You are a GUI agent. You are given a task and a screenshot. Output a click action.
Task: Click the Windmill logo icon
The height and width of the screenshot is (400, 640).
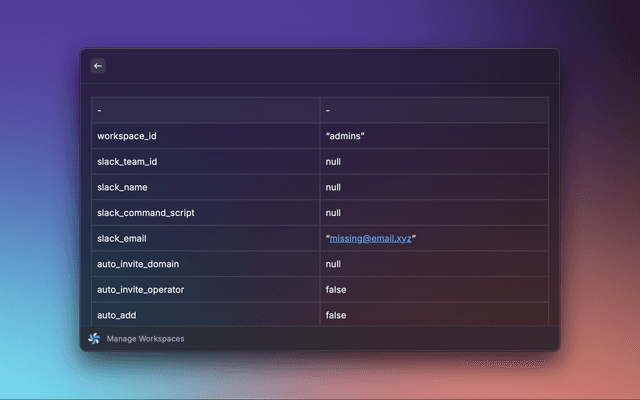(94, 339)
